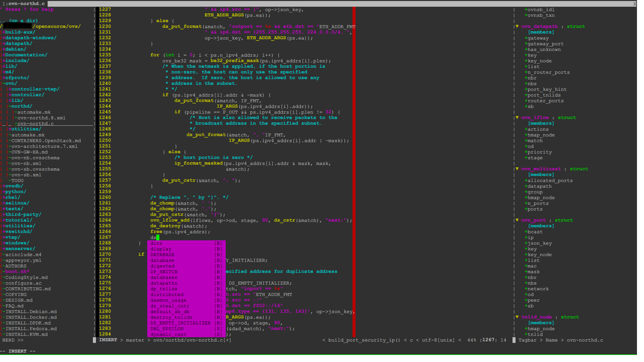Screen dimensions: 644x362
Task: Open the allocated_ports tag entry
Action: tap(550, 181)
